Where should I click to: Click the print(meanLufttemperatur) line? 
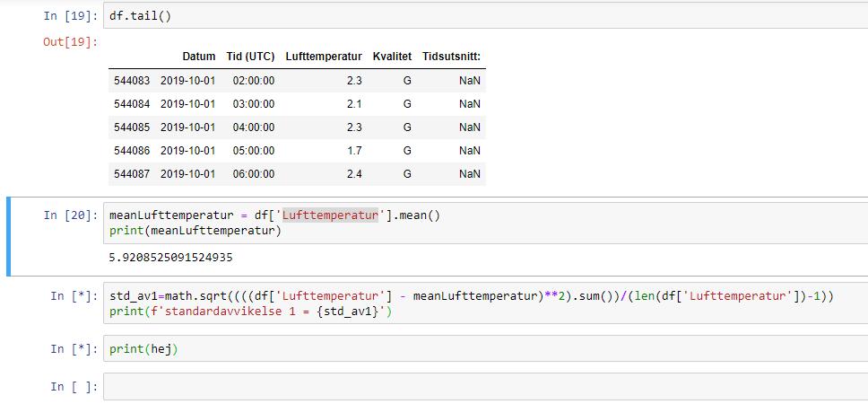tap(195, 231)
